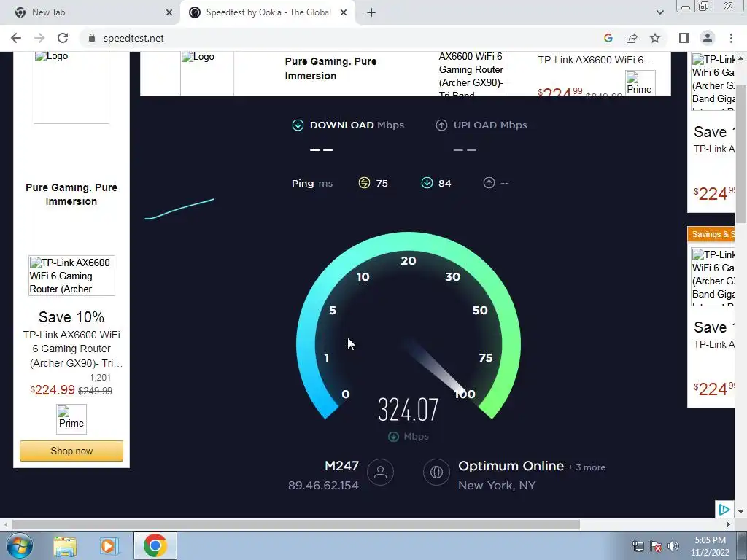Close the Speedtest by Ookla tab
Screen dimensions: 747x560
[x=344, y=12]
